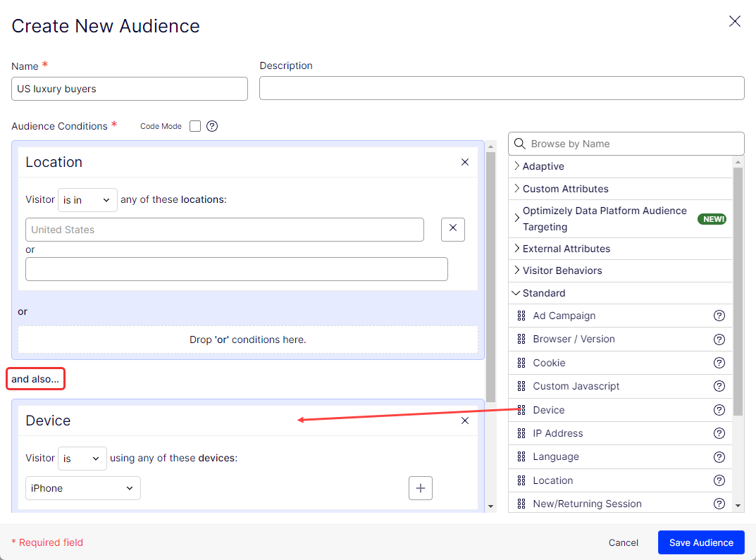Click the help icon next to Code Mode
This screenshot has width=756, height=560.
click(212, 126)
